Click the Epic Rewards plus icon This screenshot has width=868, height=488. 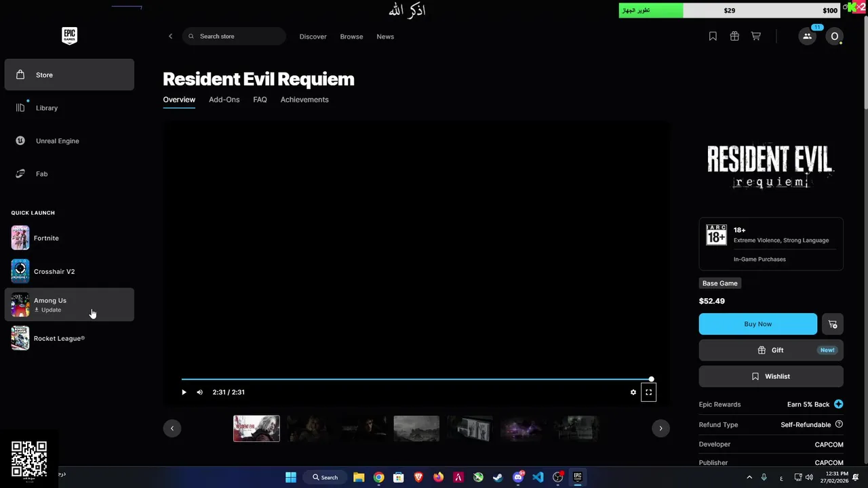click(x=839, y=405)
